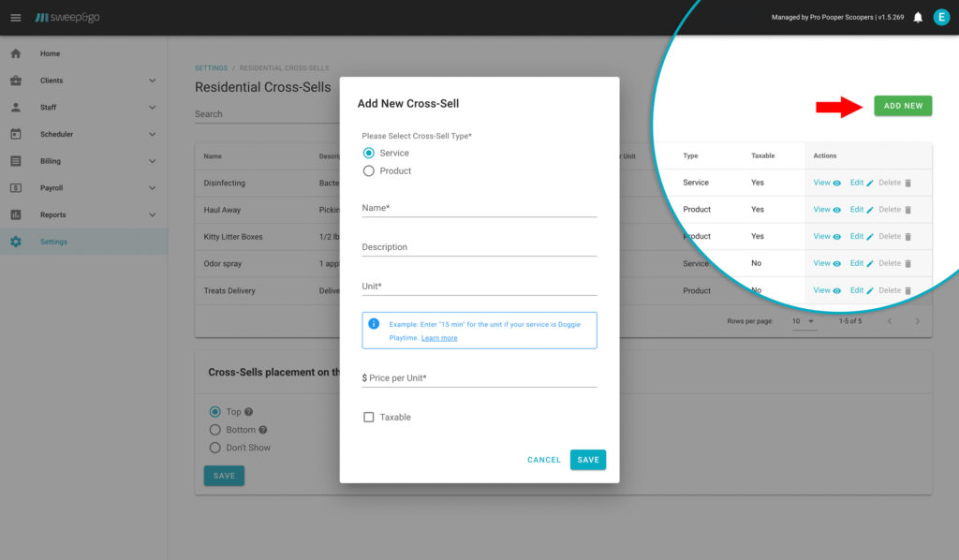Open the user avatar E menu
The height and width of the screenshot is (560, 959).
pyautogui.click(x=941, y=17)
